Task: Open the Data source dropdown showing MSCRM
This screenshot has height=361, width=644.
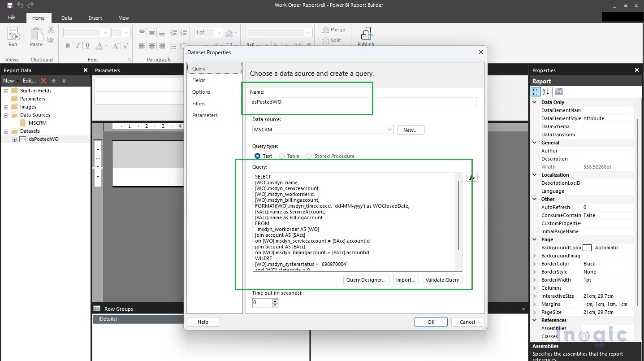Action: tap(389, 130)
